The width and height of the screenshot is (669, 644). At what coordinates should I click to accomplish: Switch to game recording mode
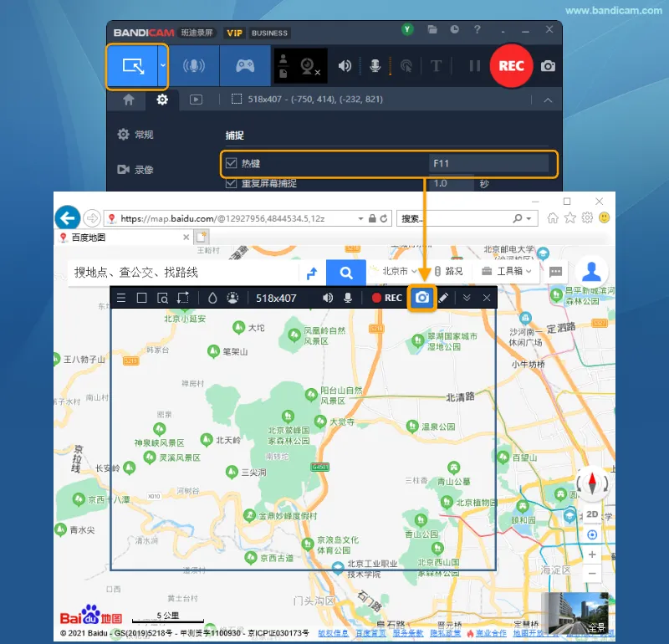click(x=245, y=66)
